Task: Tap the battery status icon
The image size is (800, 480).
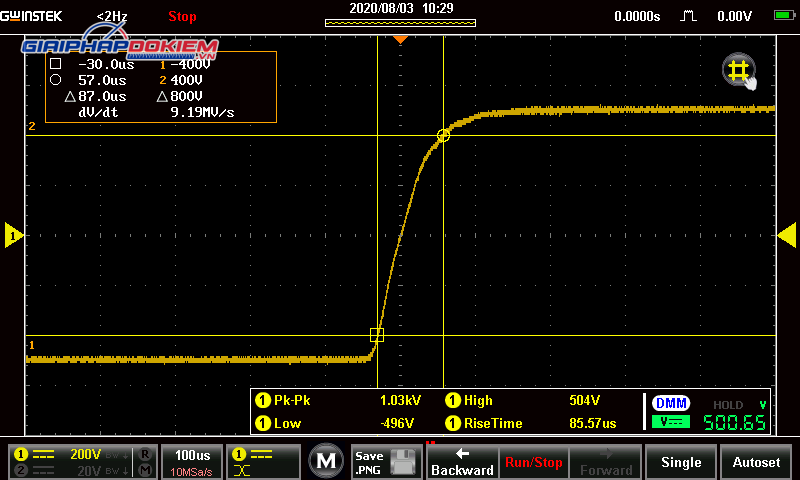Action: tap(784, 15)
